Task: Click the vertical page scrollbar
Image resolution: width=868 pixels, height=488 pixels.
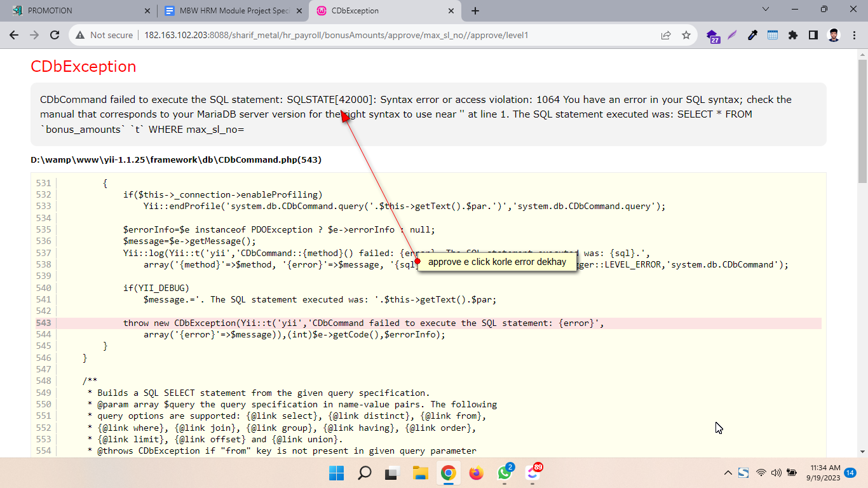Action: pyautogui.click(x=862, y=254)
